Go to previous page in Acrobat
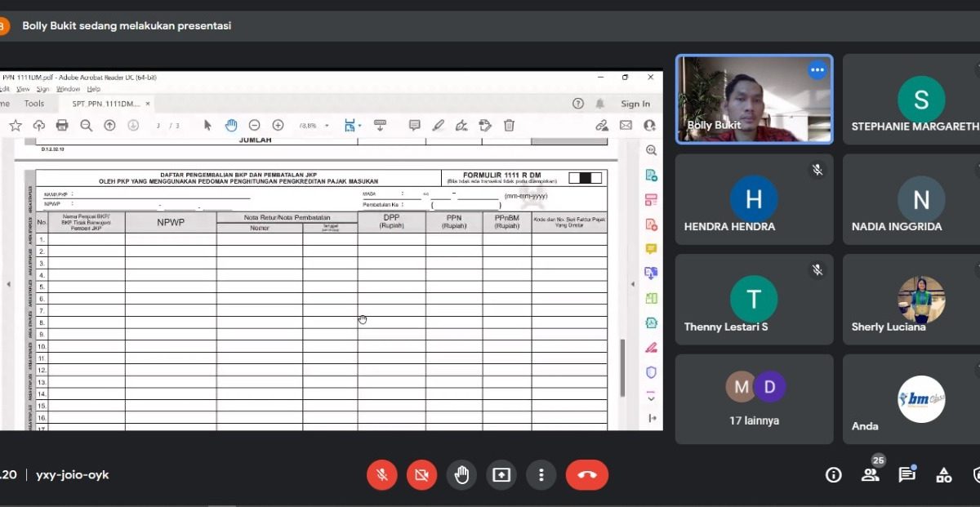Screen dimensions: 980x507 (x=109, y=126)
